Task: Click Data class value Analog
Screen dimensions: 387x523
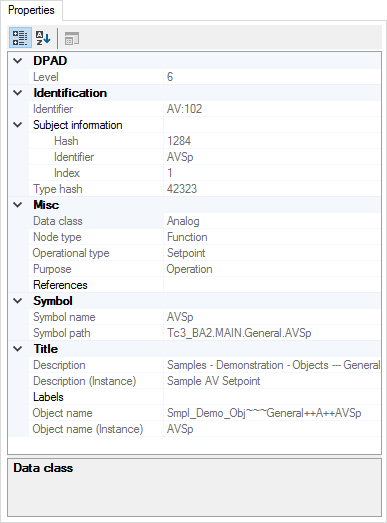Action: click(x=183, y=221)
